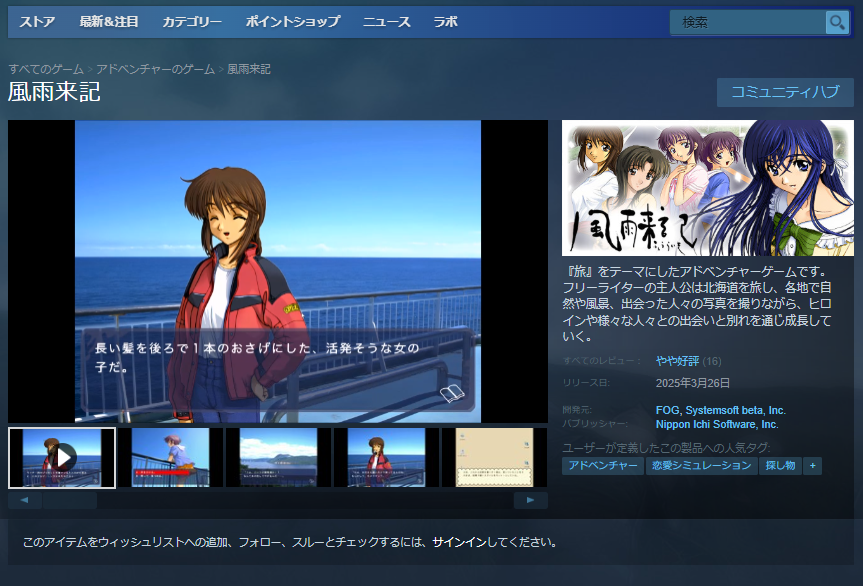
Task: Open developer Systemsoft beta, Inc. link
Action: (735, 410)
